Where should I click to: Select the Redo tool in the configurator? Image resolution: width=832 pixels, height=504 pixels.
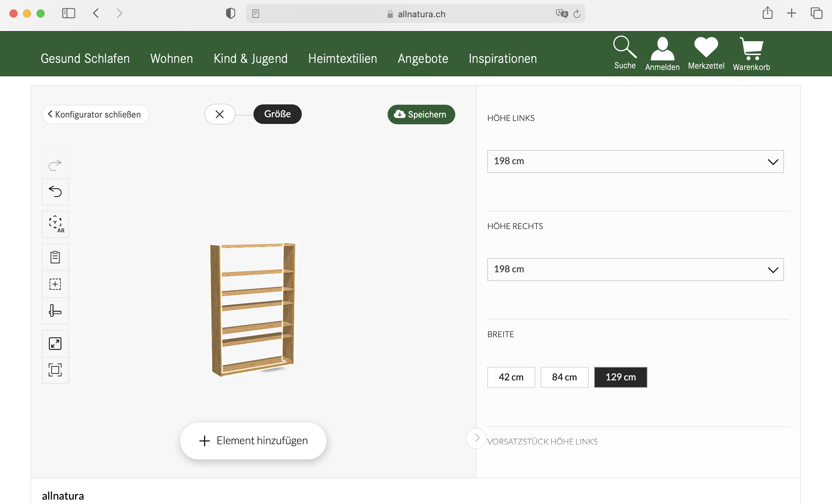click(x=55, y=165)
